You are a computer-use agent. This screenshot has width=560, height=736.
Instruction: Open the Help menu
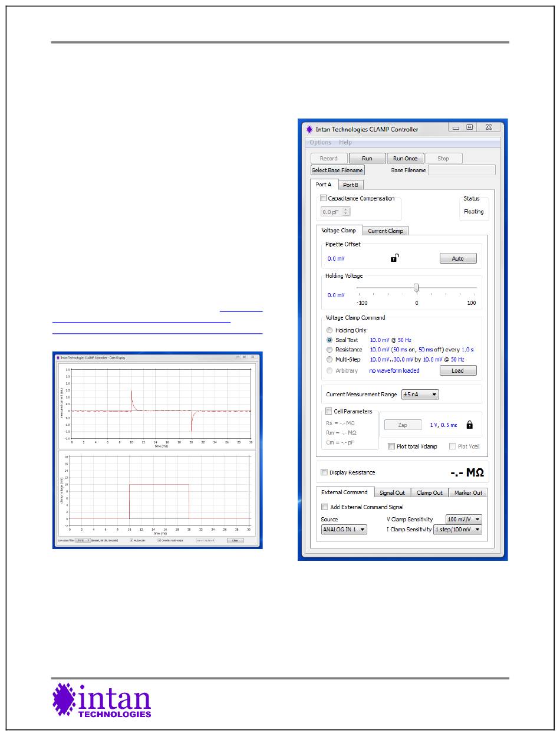tap(345, 142)
